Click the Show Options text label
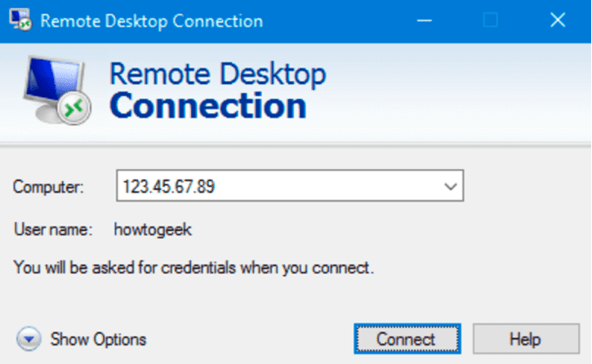 tap(98, 339)
